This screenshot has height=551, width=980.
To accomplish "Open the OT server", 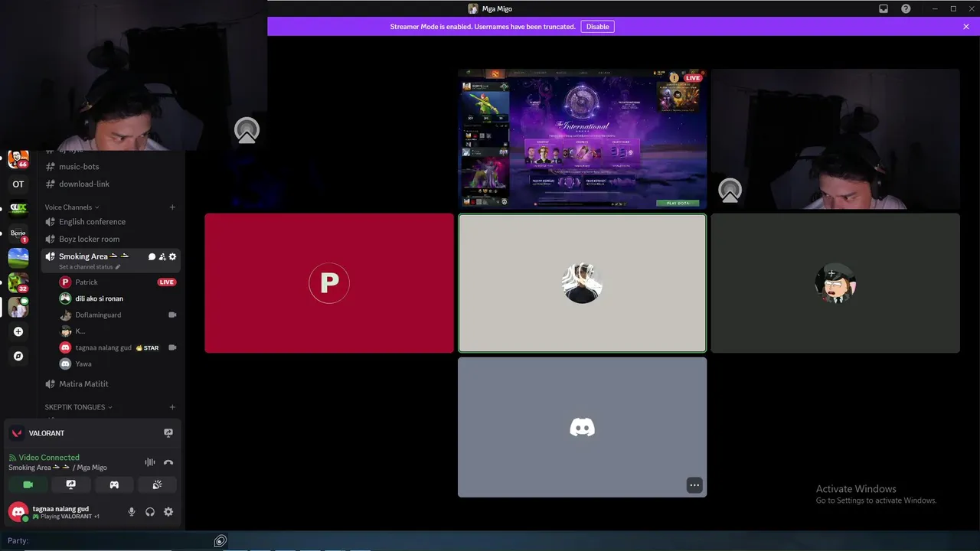I will [x=18, y=184].
